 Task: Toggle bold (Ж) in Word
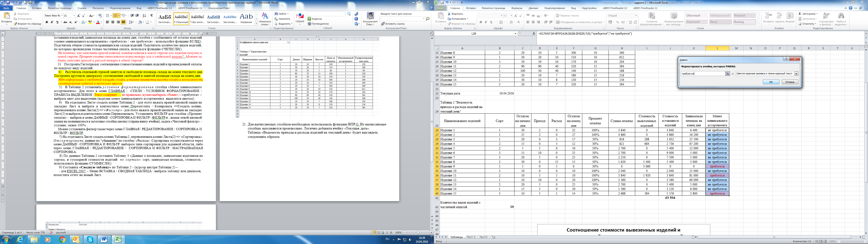tap(47, 22)
